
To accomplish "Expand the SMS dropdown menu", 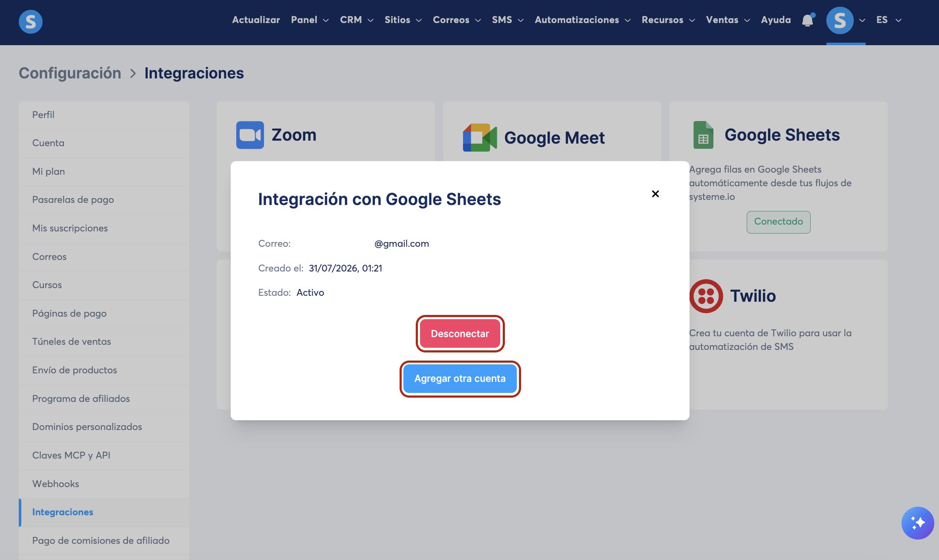I will click(508, 20).
